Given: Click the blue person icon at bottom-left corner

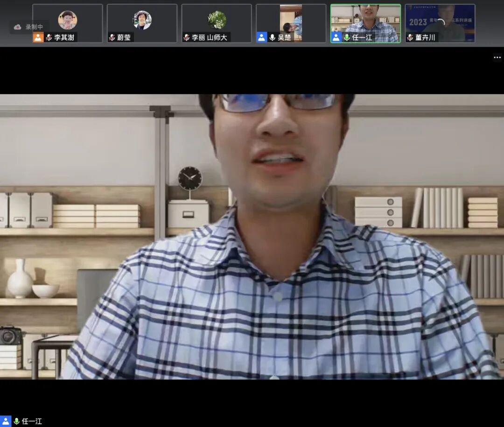Looking at the screenshot, I should coord(6,421).
